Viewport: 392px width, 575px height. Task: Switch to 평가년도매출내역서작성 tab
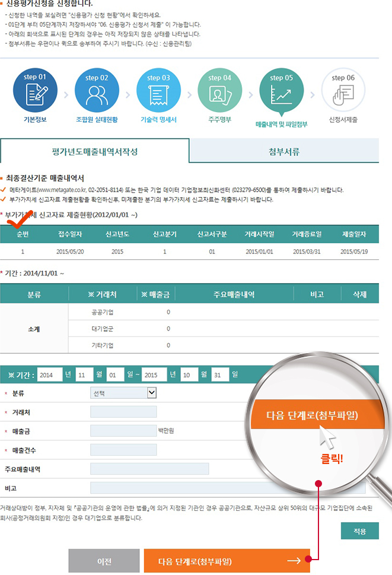point(95,151)
